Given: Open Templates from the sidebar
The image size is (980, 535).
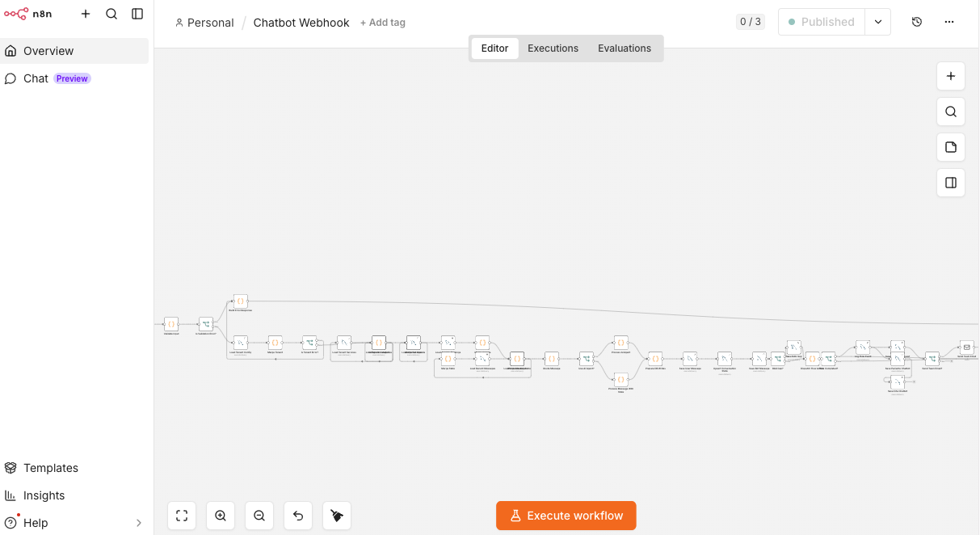Looking at the screenshot, I should click(x=74, y=468).
